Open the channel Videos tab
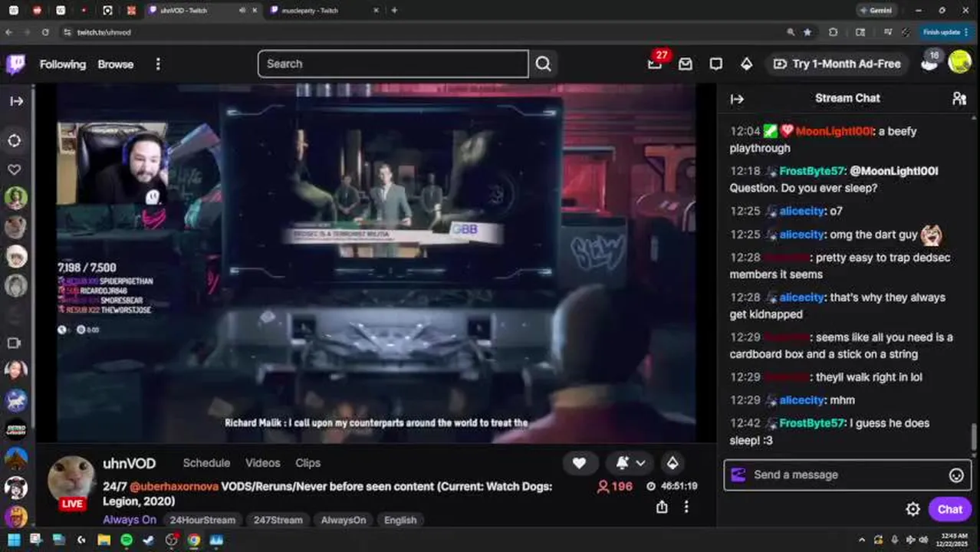980x552 pixels. point(263,463)
